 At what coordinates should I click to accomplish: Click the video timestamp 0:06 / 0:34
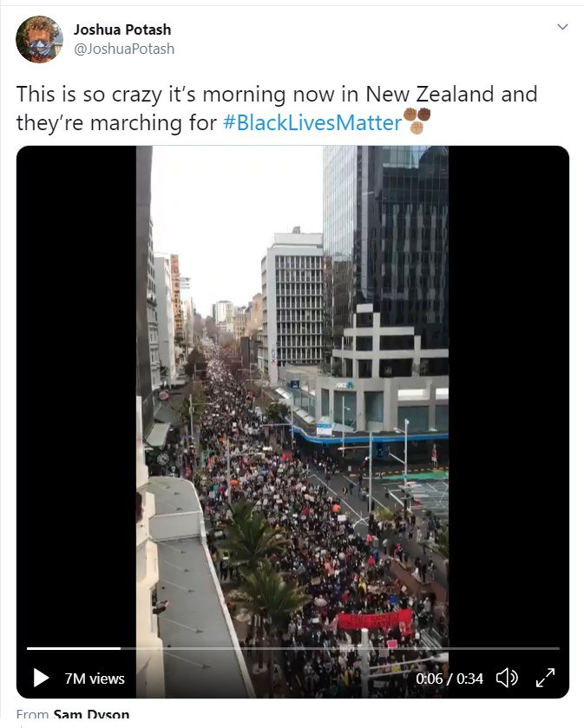pos(449,679)
